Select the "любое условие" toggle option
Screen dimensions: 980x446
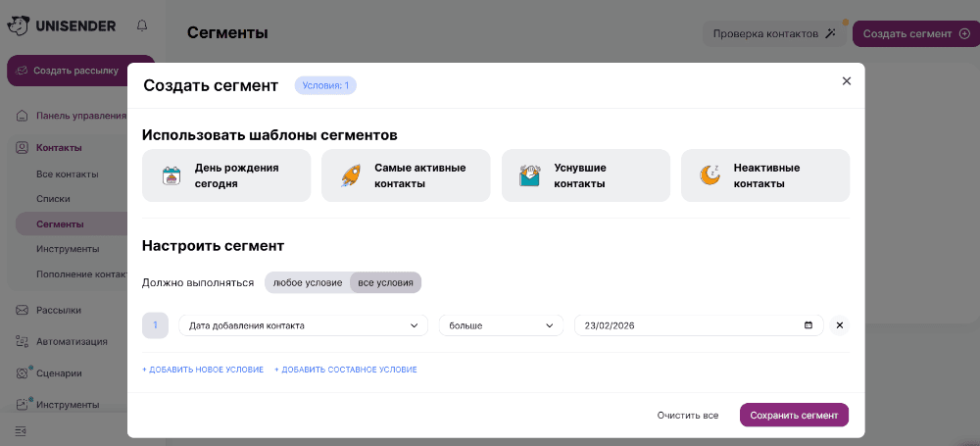[307, 282]
